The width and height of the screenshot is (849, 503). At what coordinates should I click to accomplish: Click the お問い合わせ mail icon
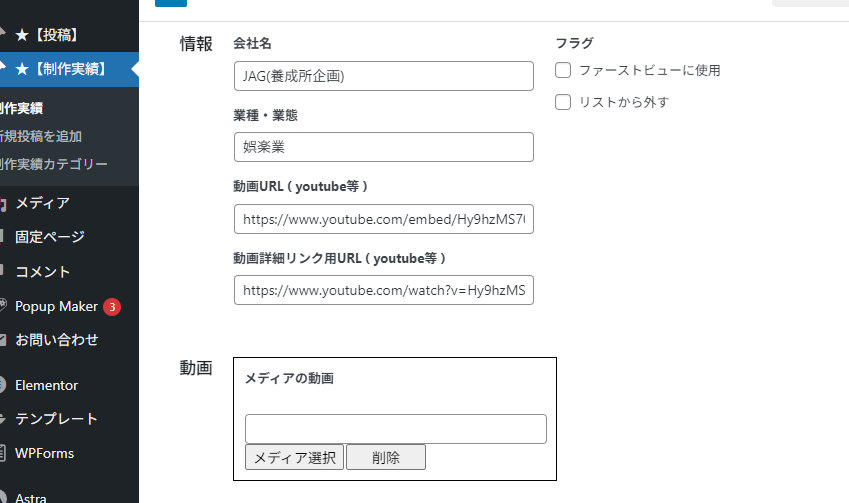[2, 340]
